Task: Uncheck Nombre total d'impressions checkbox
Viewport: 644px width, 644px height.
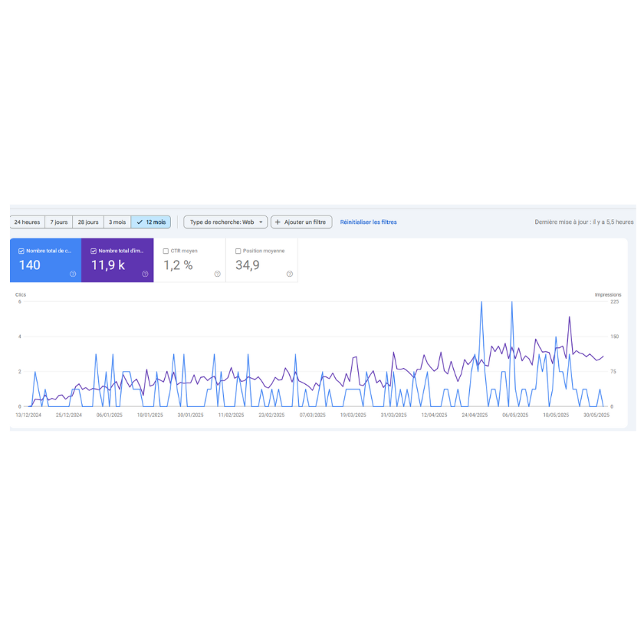Action: pos(94,251)
